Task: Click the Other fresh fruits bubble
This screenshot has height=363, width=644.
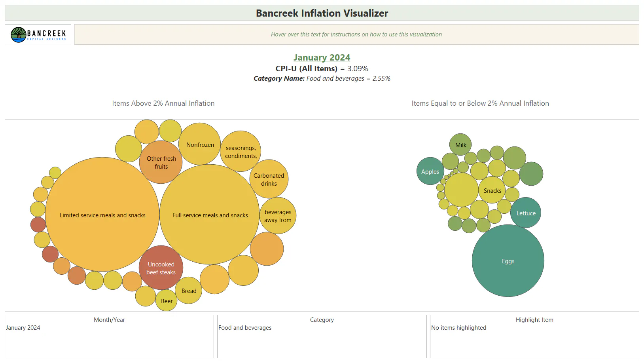Action: point(161,162)
